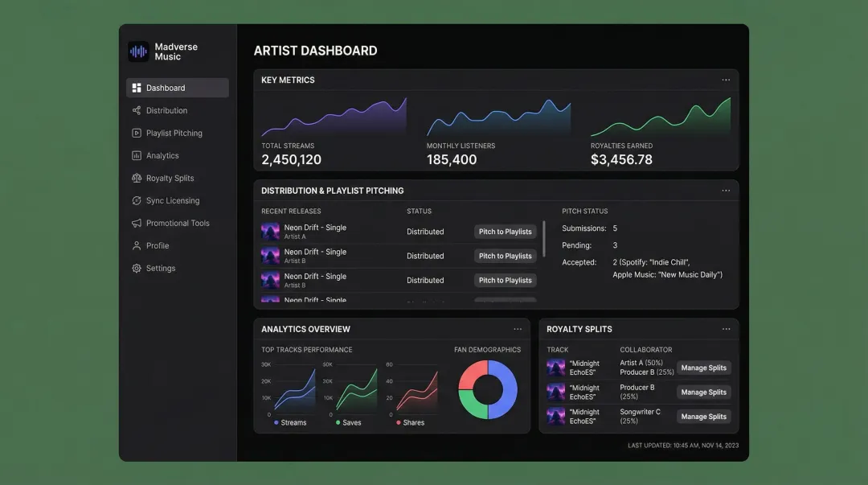The width and height of the screenshot is (868, 485).
Task: Click the Royalty Splits sidebar icon
Action: click(137, 179)
